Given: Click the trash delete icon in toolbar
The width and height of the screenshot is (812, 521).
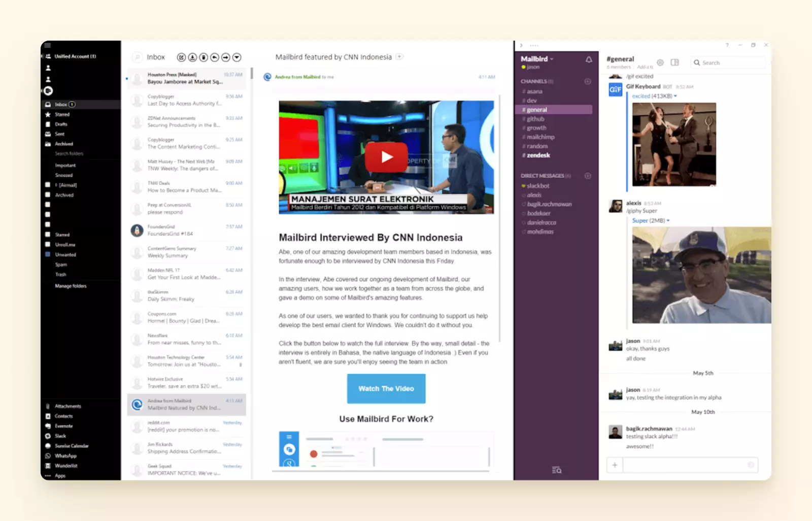Looking at the screenshot, I should click(x=204, y=57).
